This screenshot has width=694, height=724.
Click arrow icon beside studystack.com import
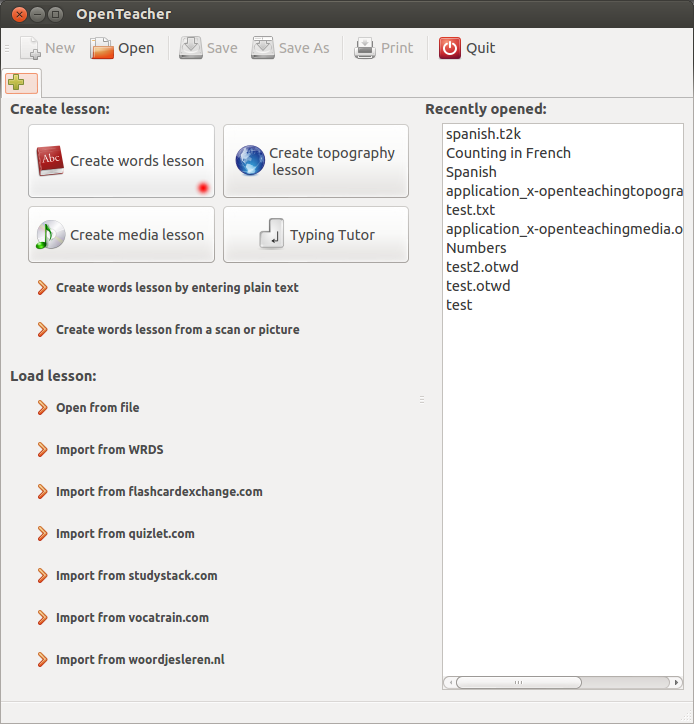pyautogui.click(x=42, y=576)
